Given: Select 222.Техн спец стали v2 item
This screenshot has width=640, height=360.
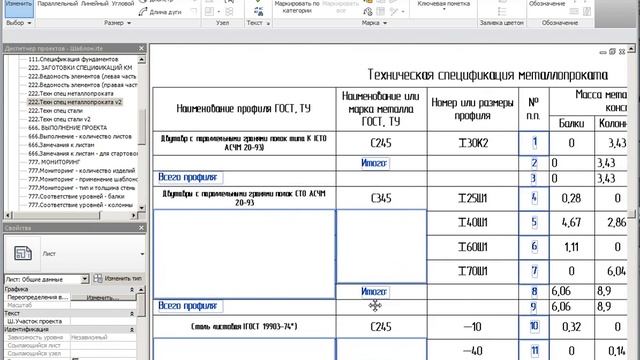Looking at the screenshot, I should pyautogui.click(x=59, y=119).
